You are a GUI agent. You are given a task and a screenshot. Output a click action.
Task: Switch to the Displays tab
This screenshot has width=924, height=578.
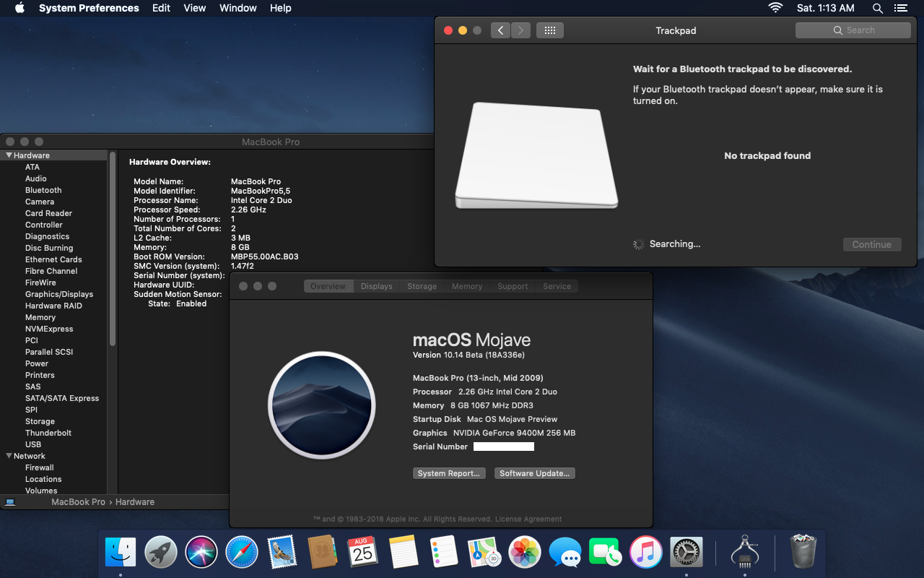click(377, 286)
